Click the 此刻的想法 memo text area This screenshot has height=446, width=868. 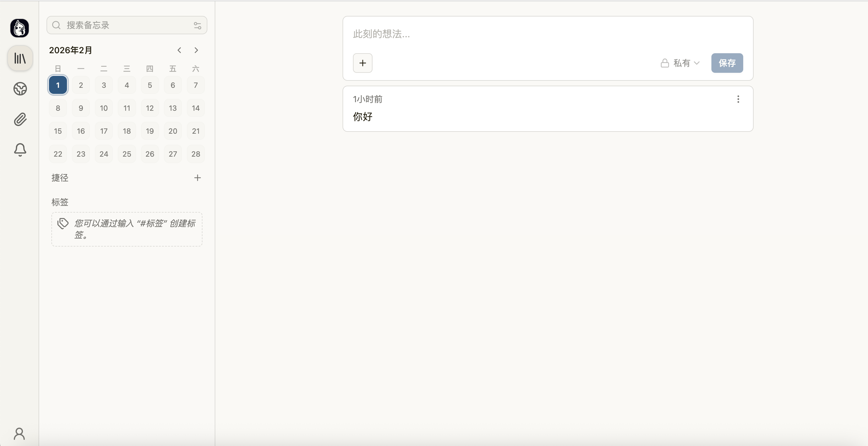pos(547,34)
